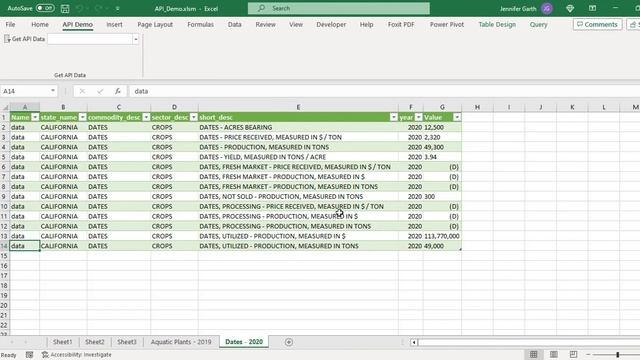Viewport: 640px width, 360px height.
Task: Click the New Sheet plus icon
Action: click(289, 342)
